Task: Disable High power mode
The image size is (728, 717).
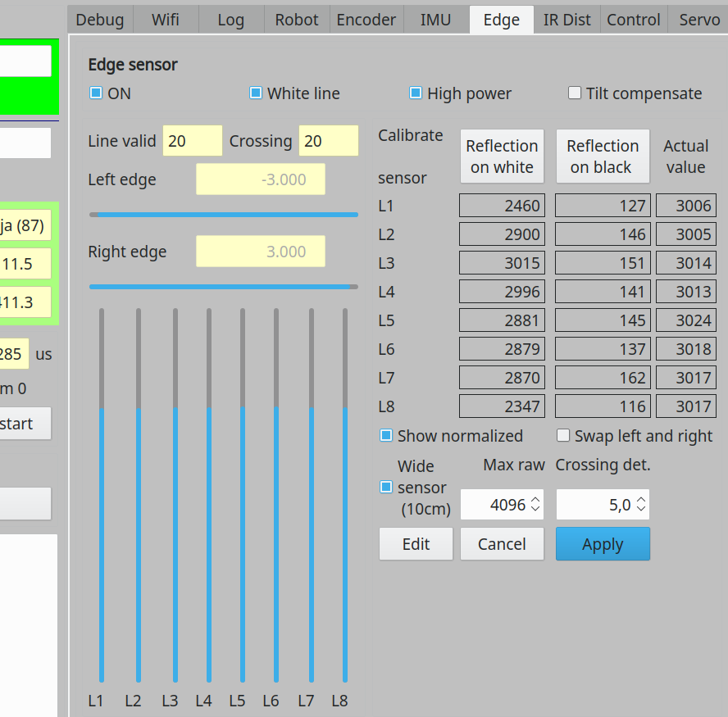Action: coord(415,93)
